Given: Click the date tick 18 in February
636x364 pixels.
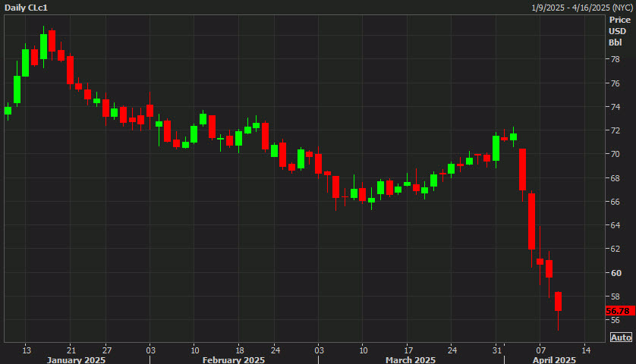Looking at the screenshot, I should (x=240, y=350).
